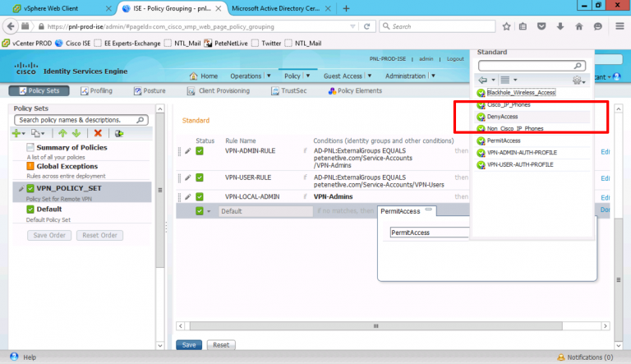631x364 pixels.
Task: Open the browser hamburger menu
Action: [619, 26]
